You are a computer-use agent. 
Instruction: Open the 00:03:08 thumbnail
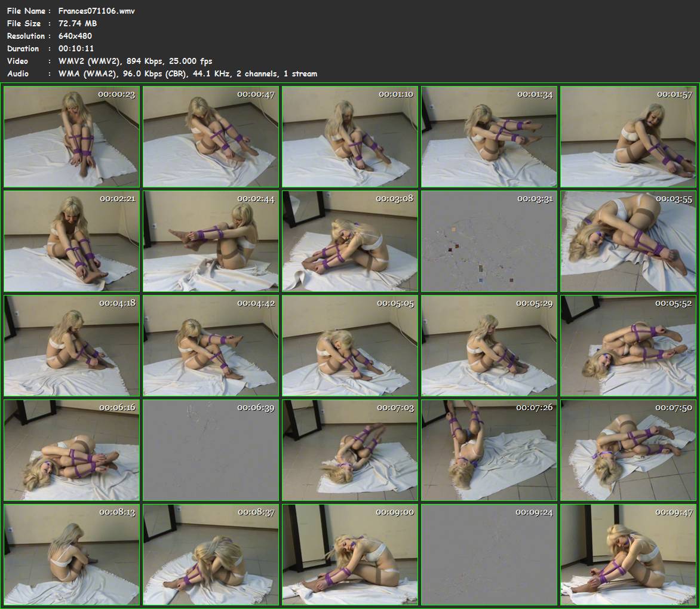[350, 241]
